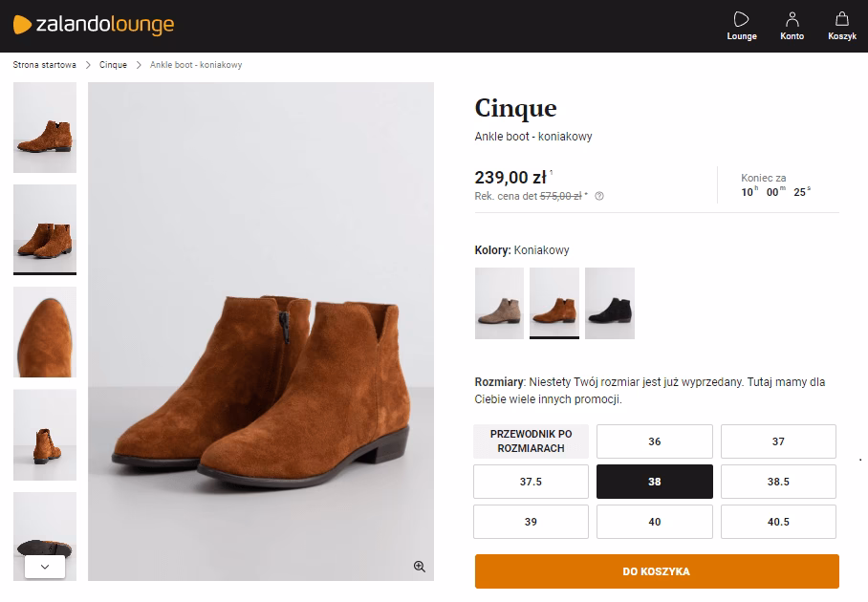Choose size 39
The image size is (868, 602).
(x=531, y=522)
